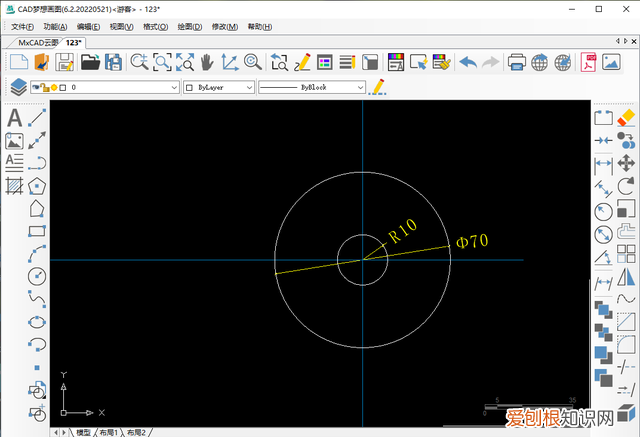Pick the Pan hand tool
This screenshot has width=640, height=437.
click(207, 62)
